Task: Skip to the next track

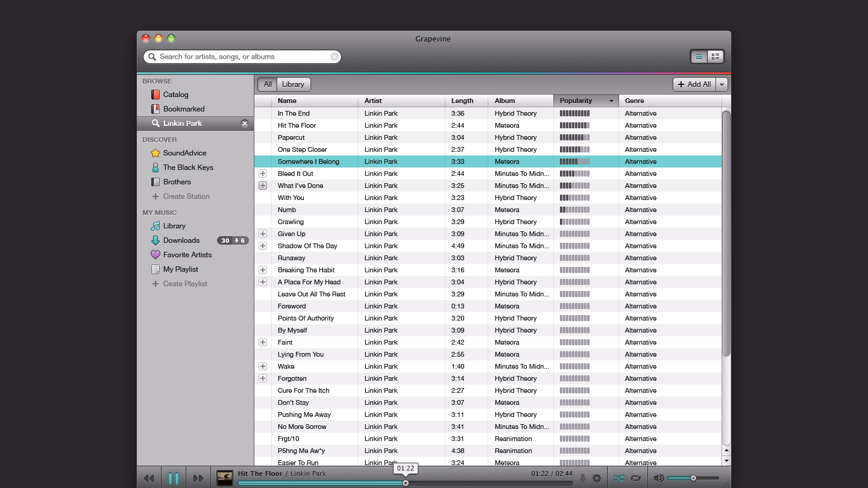Action: 198,478
